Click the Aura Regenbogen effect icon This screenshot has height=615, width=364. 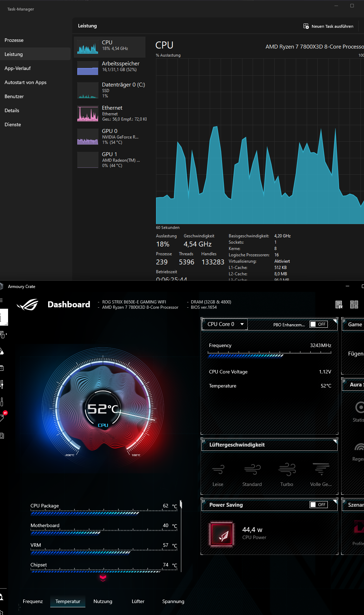point(359,447)
